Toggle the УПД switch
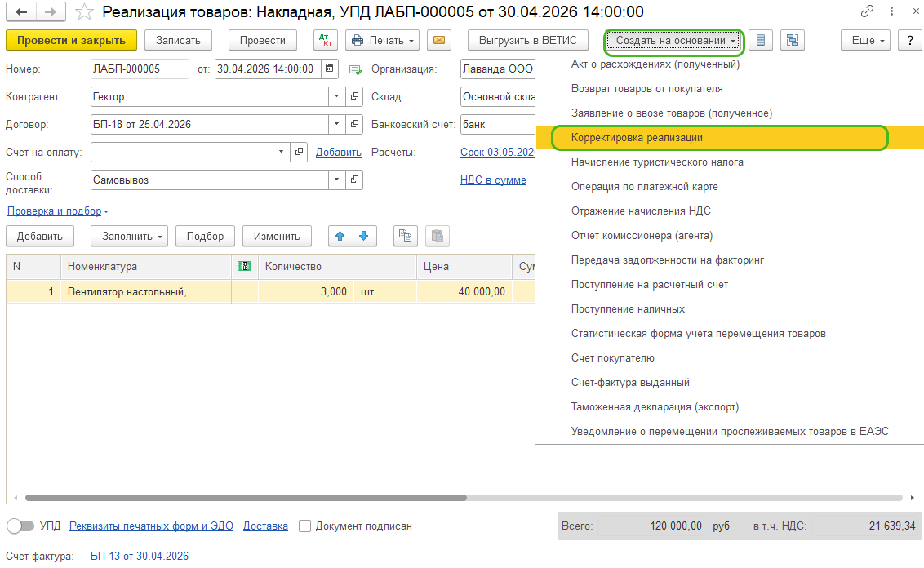The image size is (924, 568). click(20, 526)
